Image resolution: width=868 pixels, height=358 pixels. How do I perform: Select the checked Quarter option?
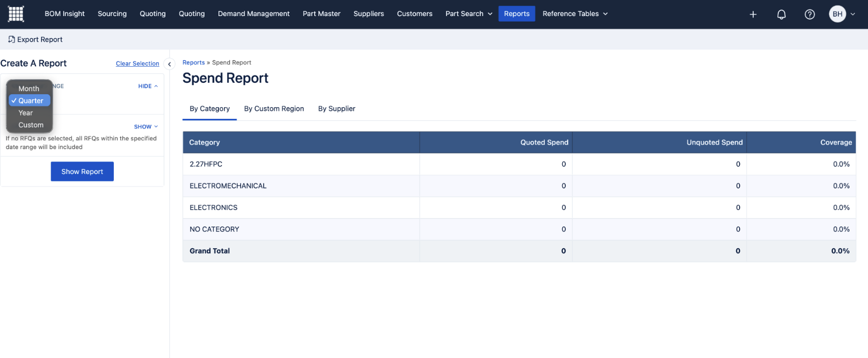31,101
